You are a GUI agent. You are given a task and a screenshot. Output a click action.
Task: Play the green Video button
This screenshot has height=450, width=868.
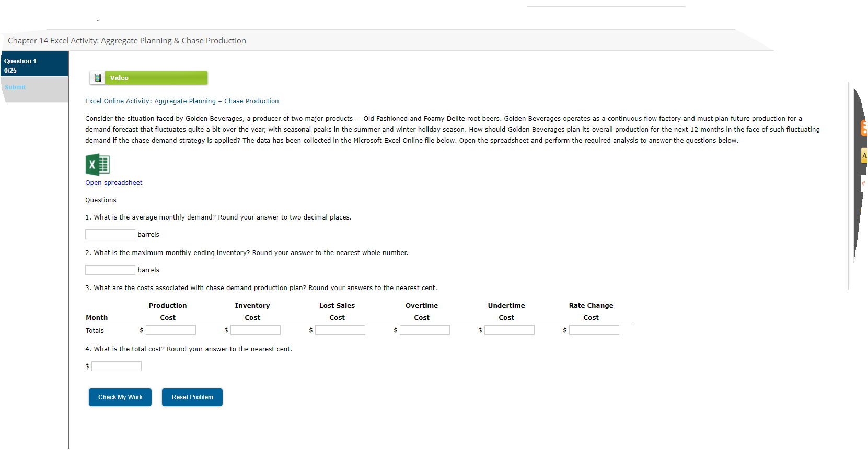tap(156, 78)
